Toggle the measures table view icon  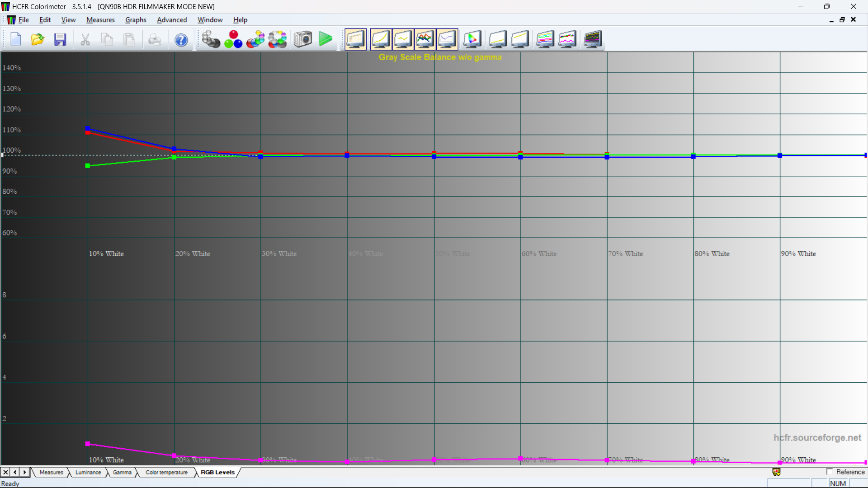click(x=355, y=39)
